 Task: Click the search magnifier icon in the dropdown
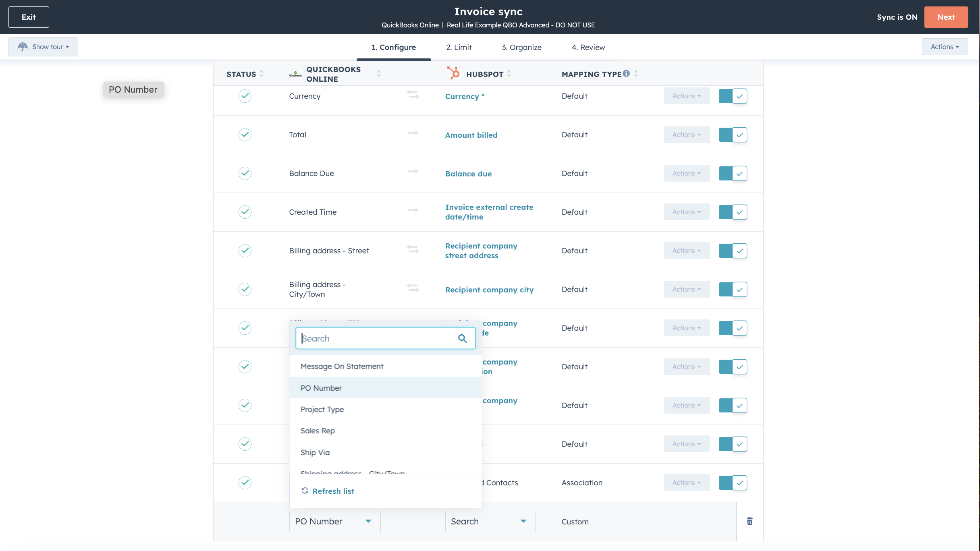click(462, 338)
